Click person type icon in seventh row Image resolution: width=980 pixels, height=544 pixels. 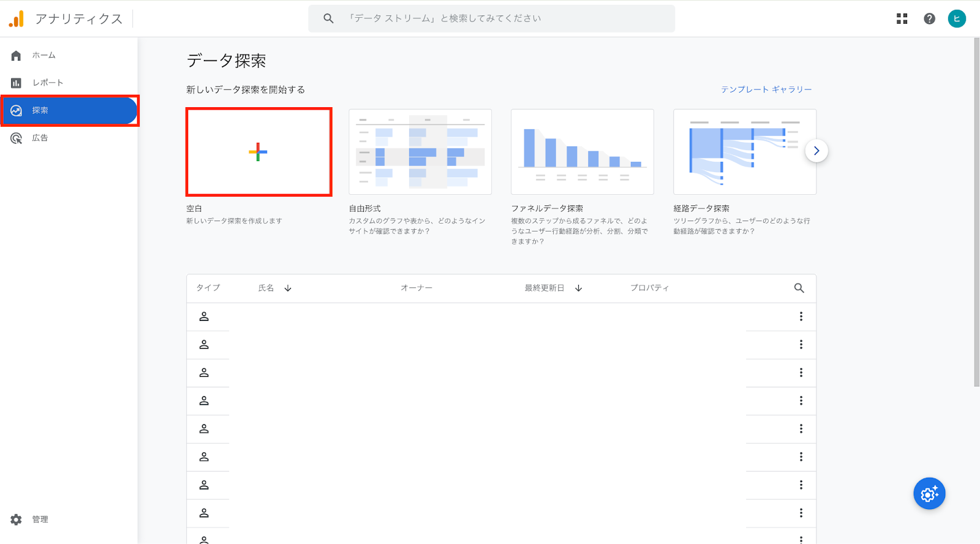pos(204,485)
